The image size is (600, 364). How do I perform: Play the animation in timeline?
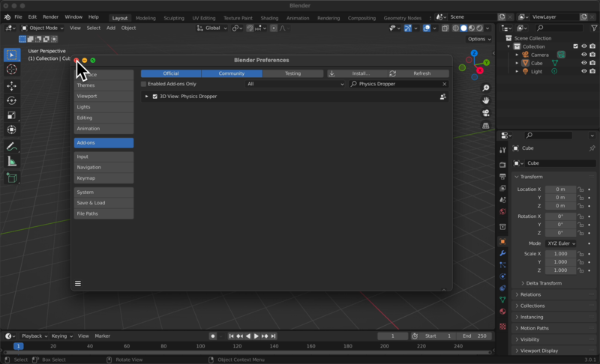tap(256, 336)
